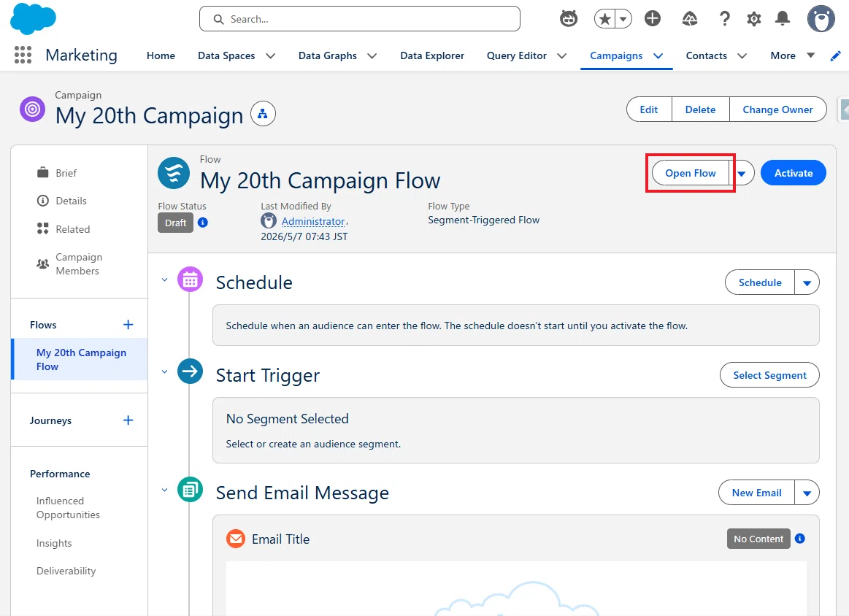
Task: Open the Contacts tab
Action: coord(706,55)
